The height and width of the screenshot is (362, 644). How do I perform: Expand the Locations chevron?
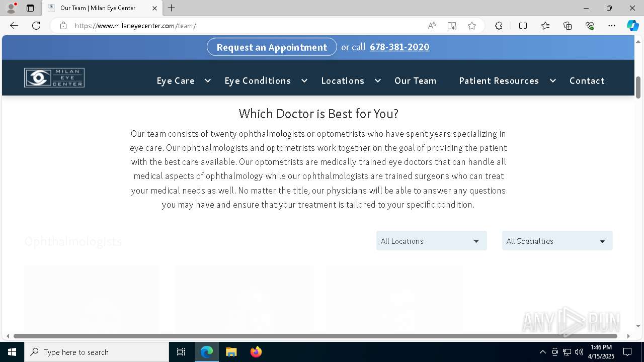tap(378, 80)
